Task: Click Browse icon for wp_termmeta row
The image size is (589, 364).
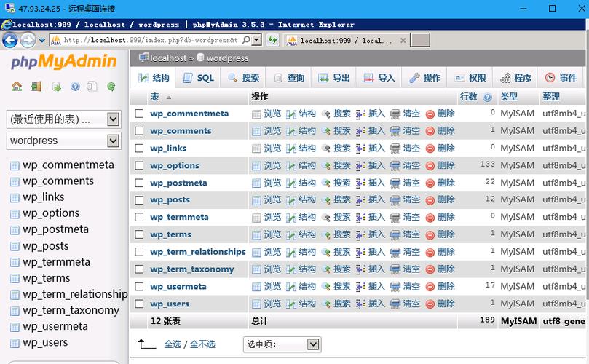Action: point(256,218)
